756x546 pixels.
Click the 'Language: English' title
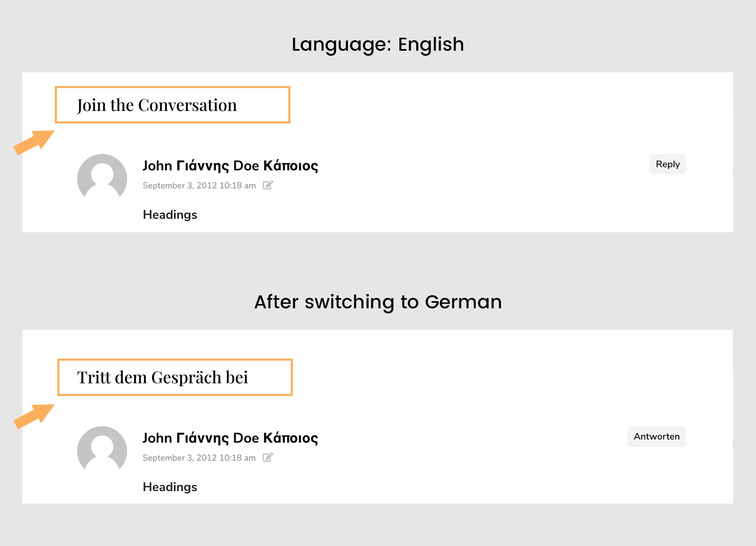378,44
